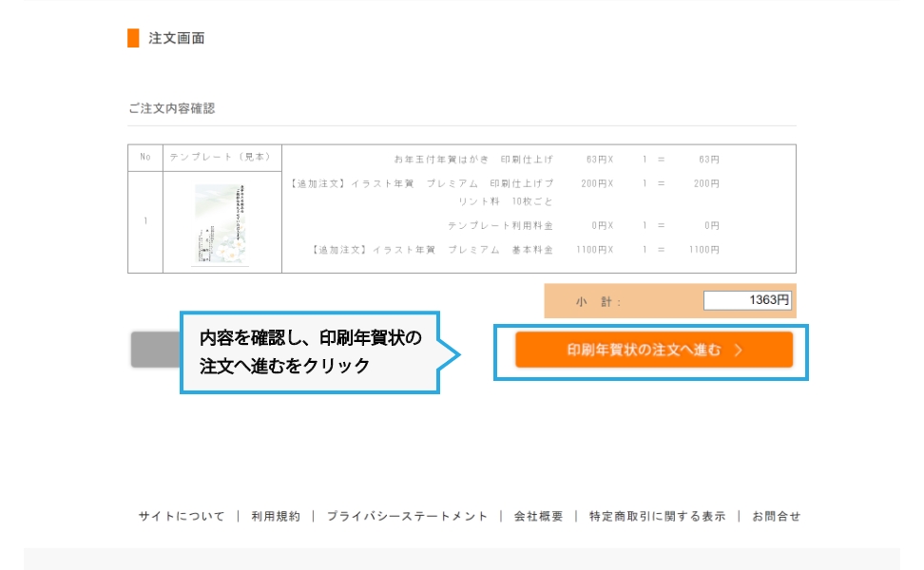This screenshot has height=570, width=924.
Task: Click the No column header
Action: pos(145,157)
